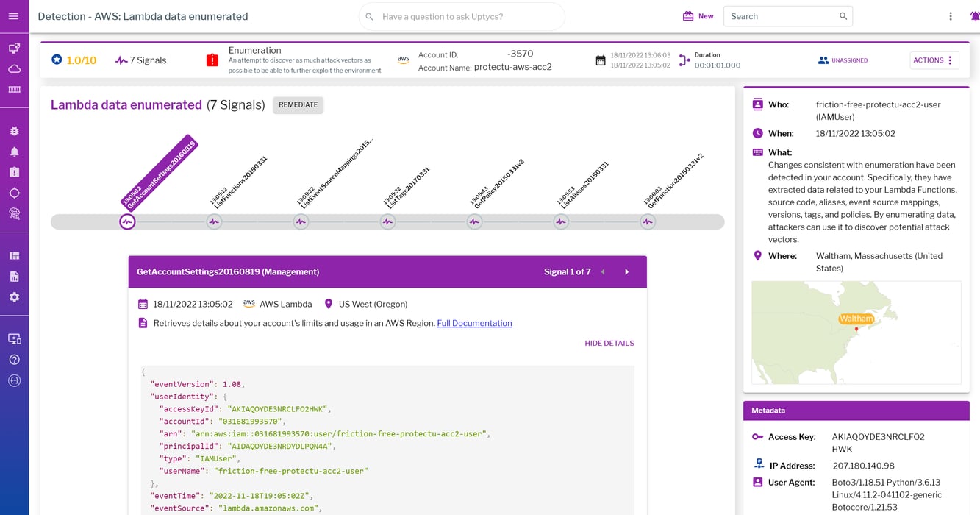Viewport: 980px width, 515px height.
Task: Open the Full Documentation link
Action: pos(474,323)
